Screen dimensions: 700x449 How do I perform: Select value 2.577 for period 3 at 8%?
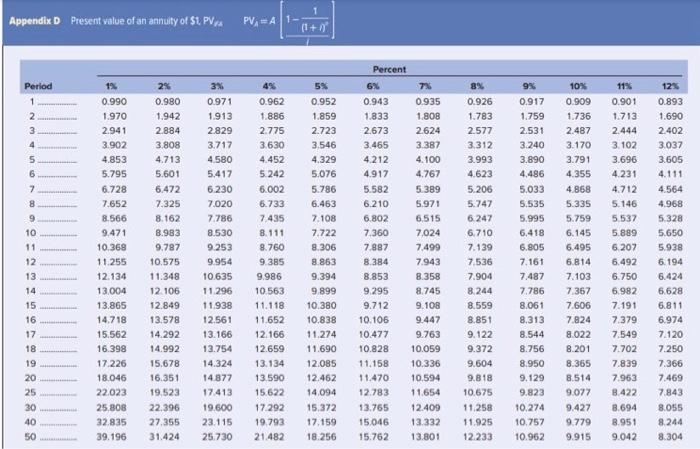click(480, 131)
